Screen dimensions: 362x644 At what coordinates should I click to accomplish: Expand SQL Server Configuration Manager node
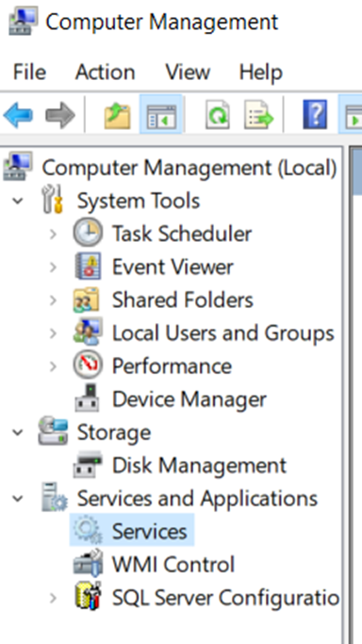pyautogui.click(x=53, y=598)
